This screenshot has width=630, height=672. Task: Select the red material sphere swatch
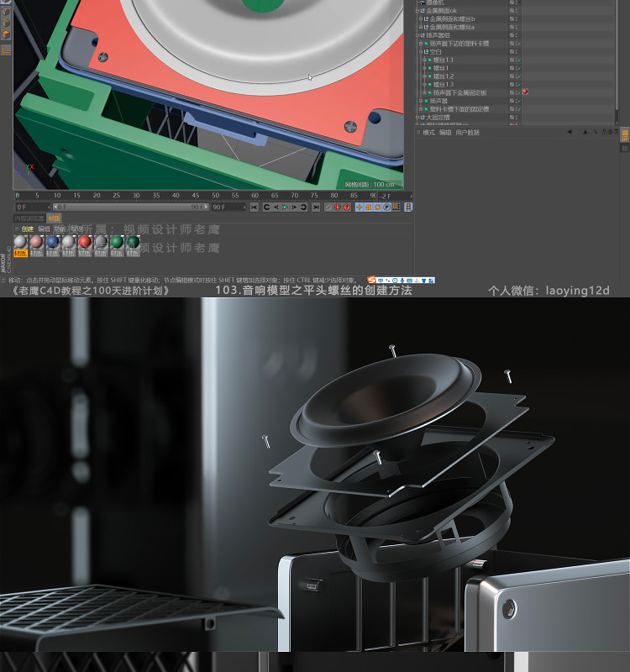click(x=85, y=242)
